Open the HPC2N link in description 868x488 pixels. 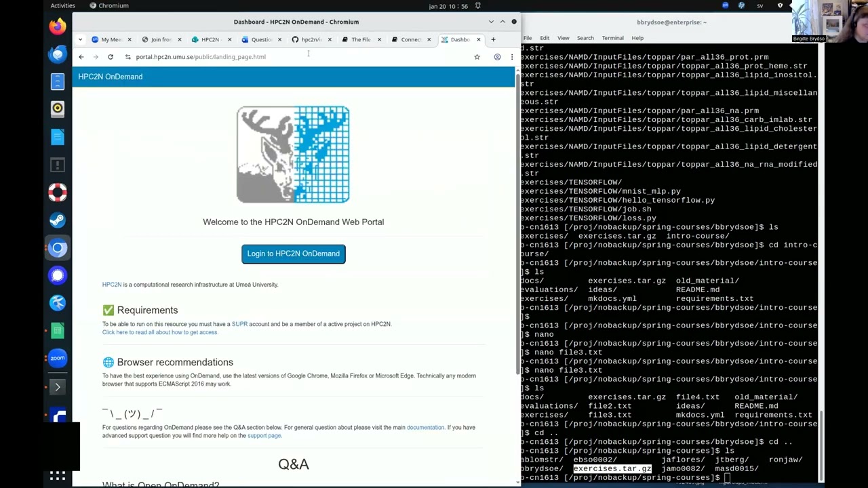[112, 285]
